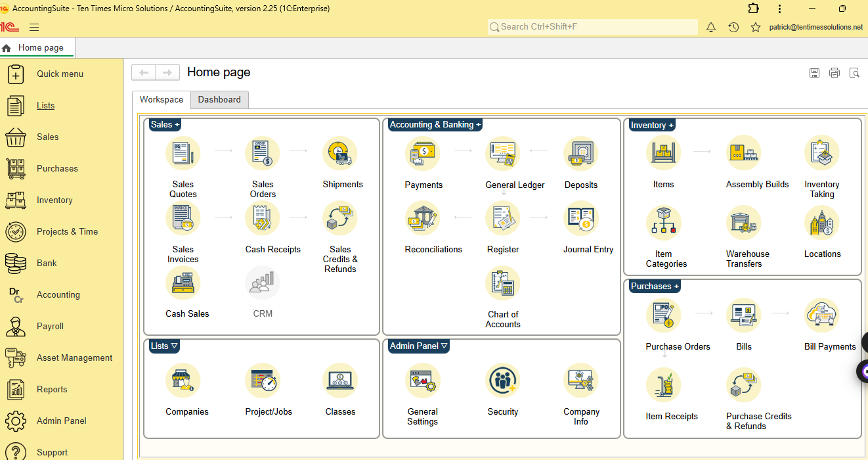This screenshot has width=868, height=460.
Task: Expand the Sales + panel header
Action: (x=165, y=124)
